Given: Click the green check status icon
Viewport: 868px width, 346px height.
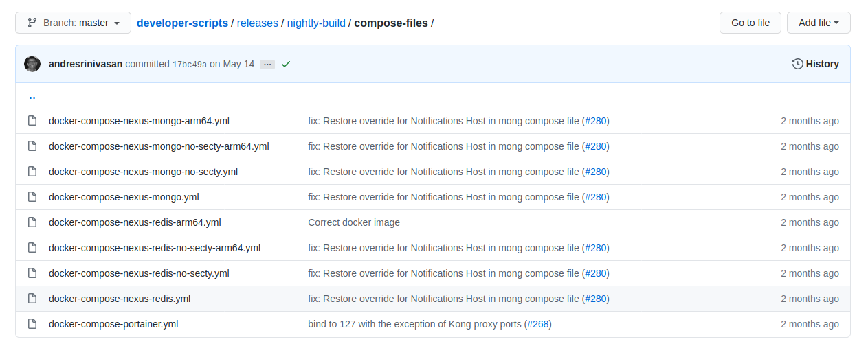Looking at the screenshot, I should (286, 64).
